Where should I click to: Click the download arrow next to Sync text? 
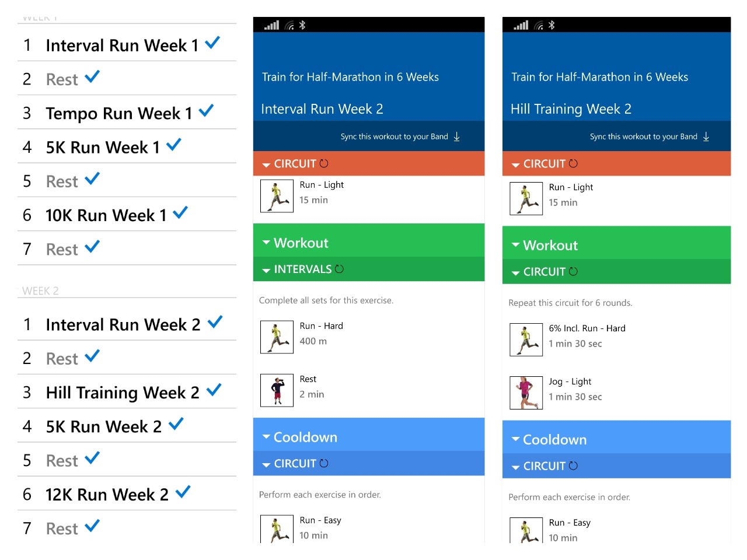pos(456,136)
